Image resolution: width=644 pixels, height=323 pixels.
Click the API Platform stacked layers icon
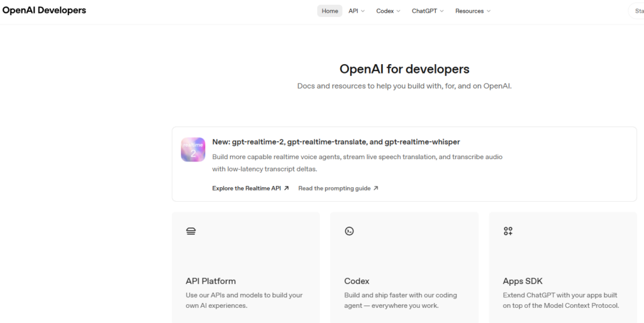click(191, 231)
